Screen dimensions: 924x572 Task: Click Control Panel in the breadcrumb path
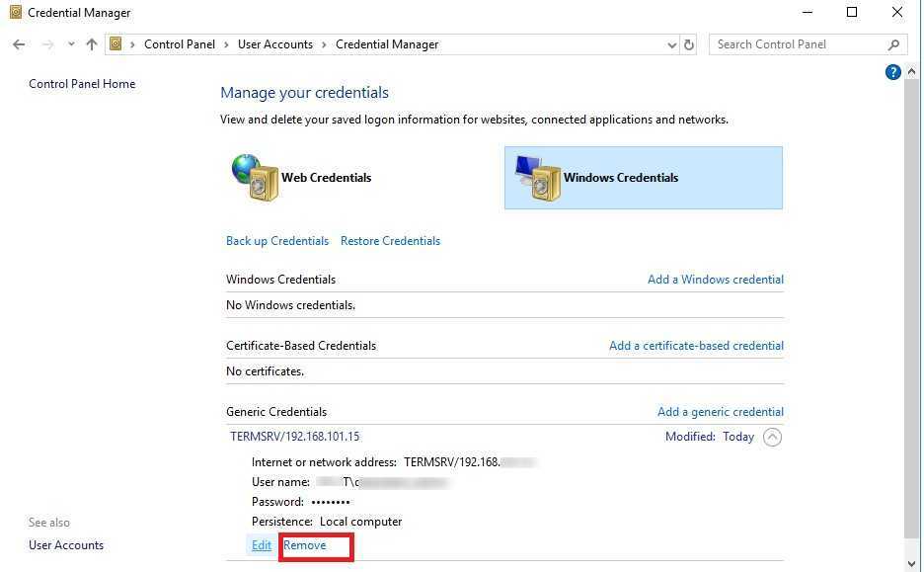pos(179,44)
